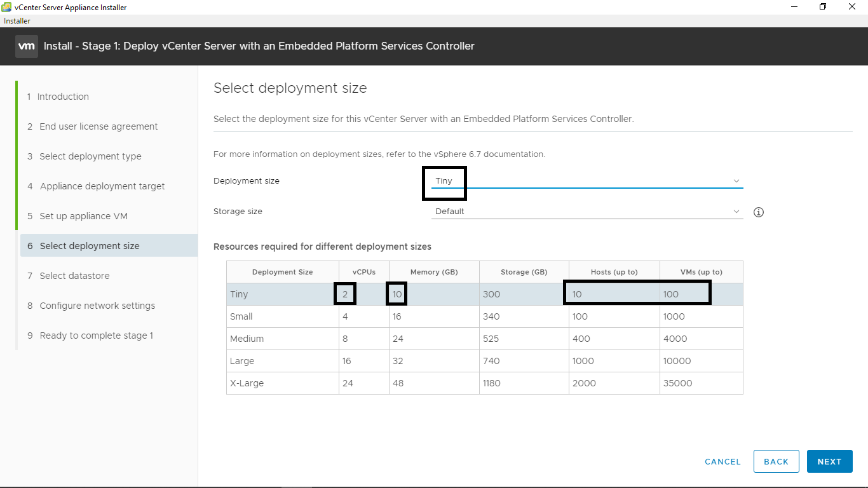Screen dimensions: 868x488
Task: Click the vCenter installer app icon in title bar
Action: click(x=6, y=7)
